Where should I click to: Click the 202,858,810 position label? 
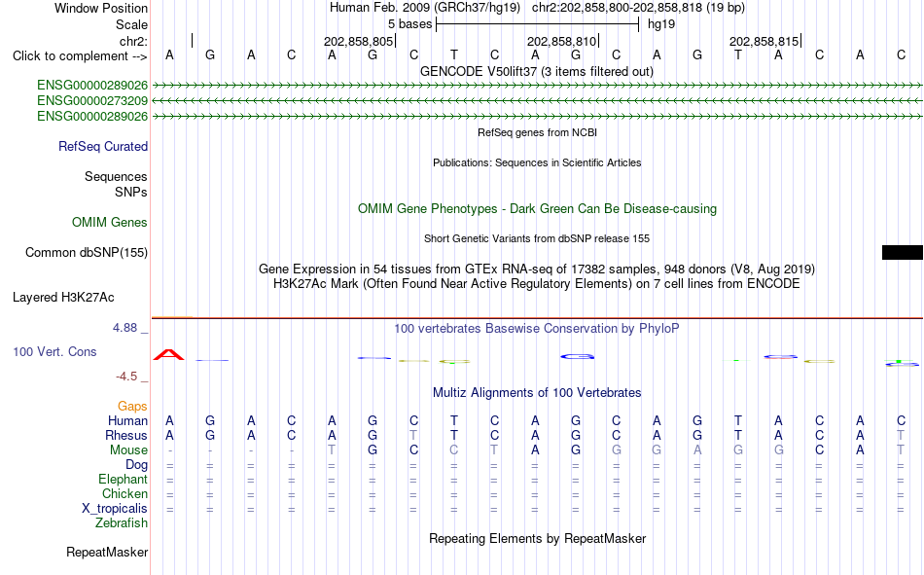[x=561, y=41]
